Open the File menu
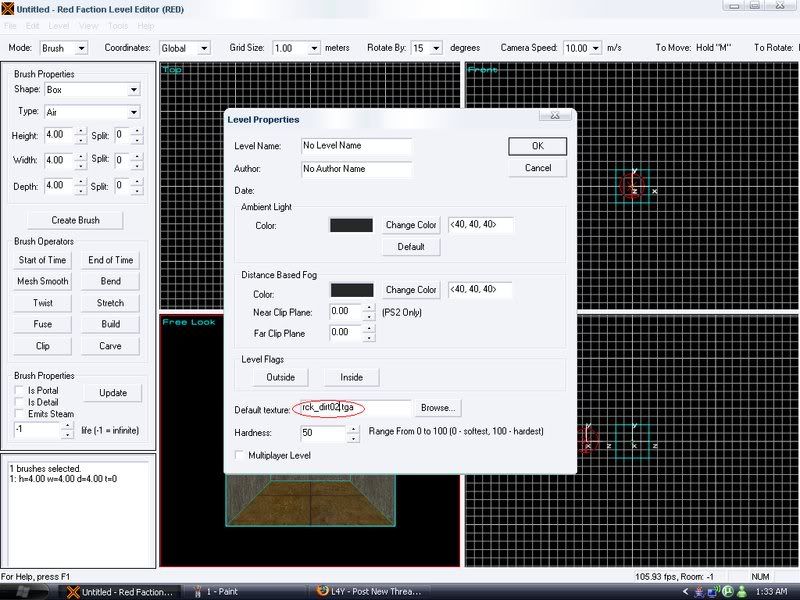The image size is (800, 600). pos(10,26)
